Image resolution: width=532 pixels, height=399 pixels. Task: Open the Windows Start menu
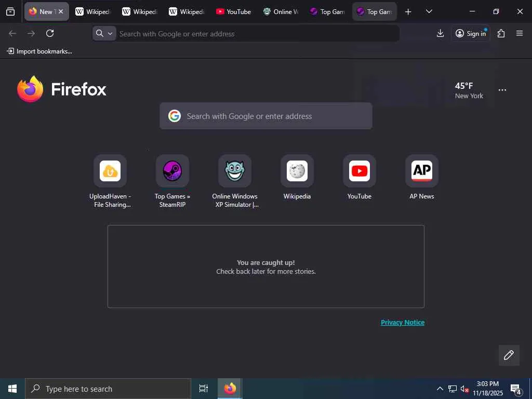pos(12,389)
